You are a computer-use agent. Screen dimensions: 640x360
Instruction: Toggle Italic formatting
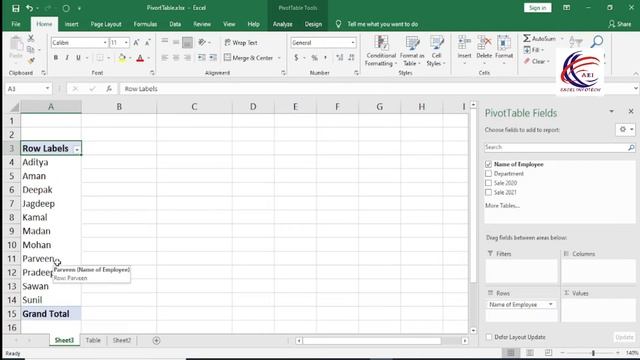pyautogui.click(x=67, y=58)
